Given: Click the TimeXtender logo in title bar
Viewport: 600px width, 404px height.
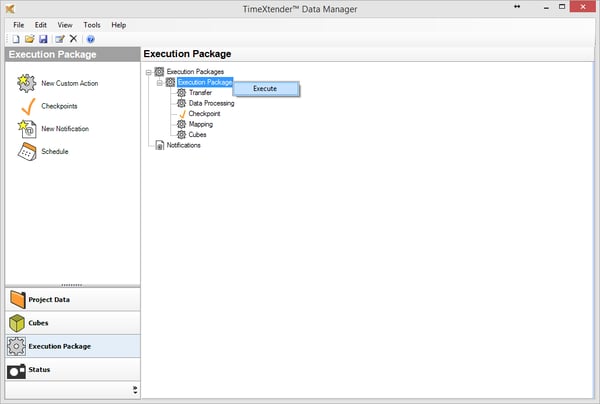Looking at the screenshot, I should tap(10, 9).
